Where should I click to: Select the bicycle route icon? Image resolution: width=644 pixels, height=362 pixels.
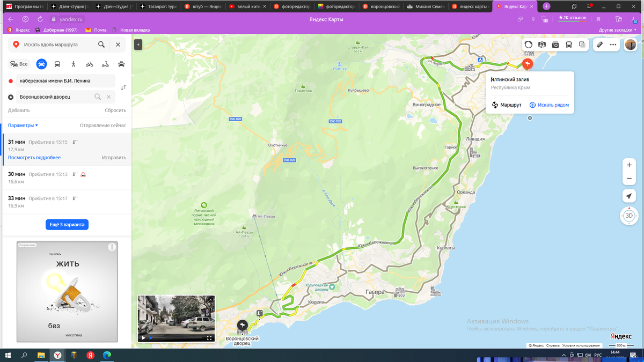[x=89, y=64]
